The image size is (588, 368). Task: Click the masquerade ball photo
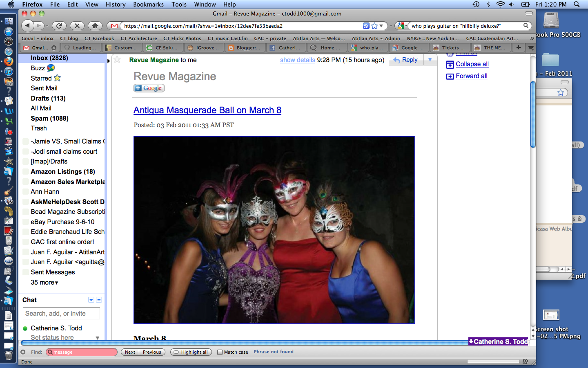[274, 230]
